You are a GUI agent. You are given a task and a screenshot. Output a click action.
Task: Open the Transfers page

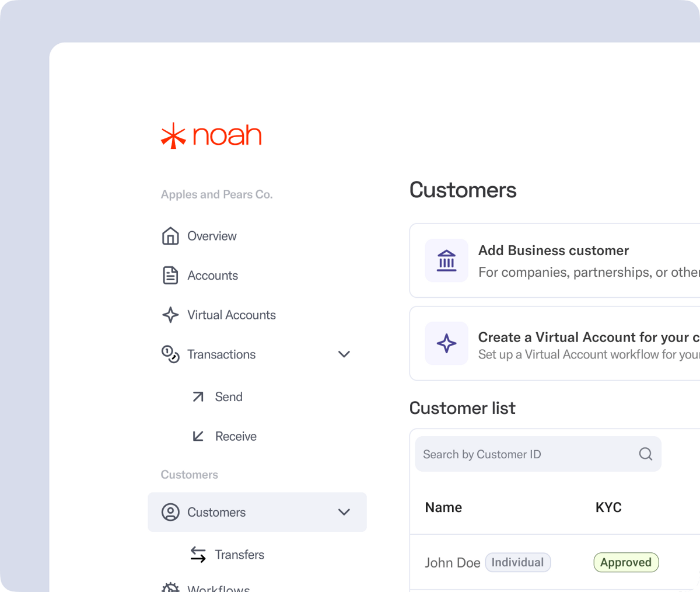click(239, 555)
